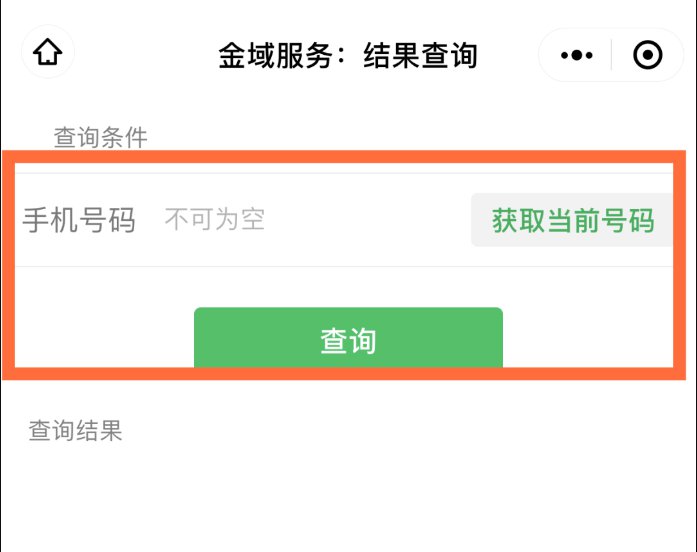Show mini program options with ••• icon

tap(577, 55)
